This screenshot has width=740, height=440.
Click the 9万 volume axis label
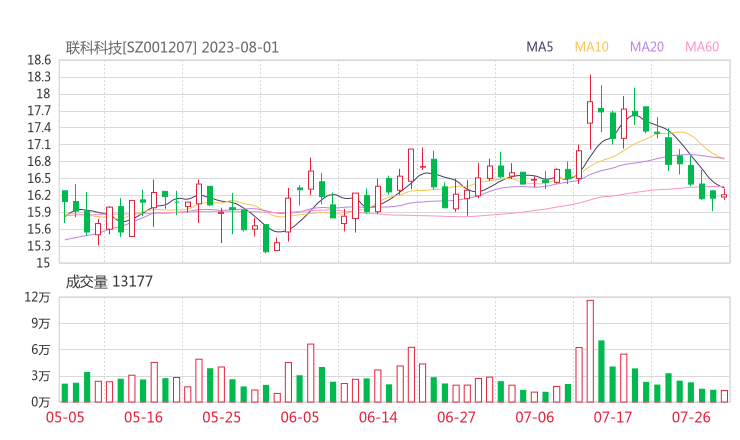pyautogui.click(x=41, y=323)
